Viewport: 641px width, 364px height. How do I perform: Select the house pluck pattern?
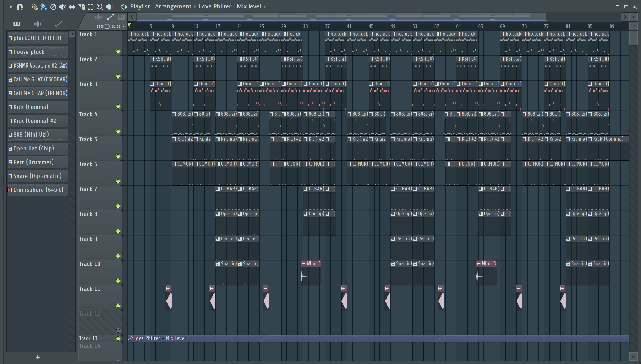38,52
